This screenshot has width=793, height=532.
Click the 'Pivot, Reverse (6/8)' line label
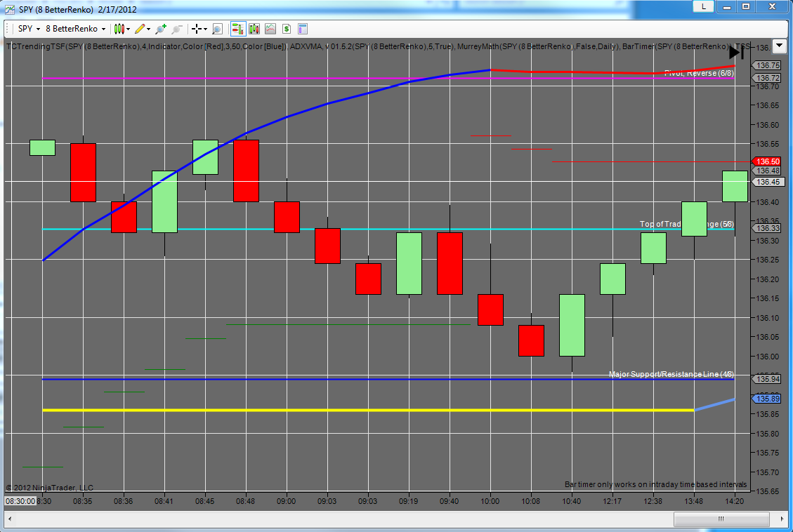[699, 73]
